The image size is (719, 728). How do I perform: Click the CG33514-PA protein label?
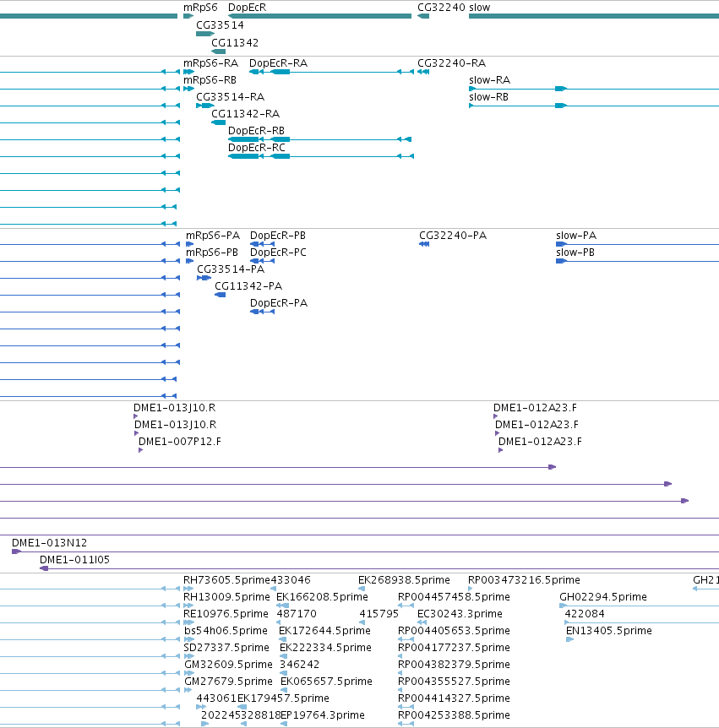point(231,269)
